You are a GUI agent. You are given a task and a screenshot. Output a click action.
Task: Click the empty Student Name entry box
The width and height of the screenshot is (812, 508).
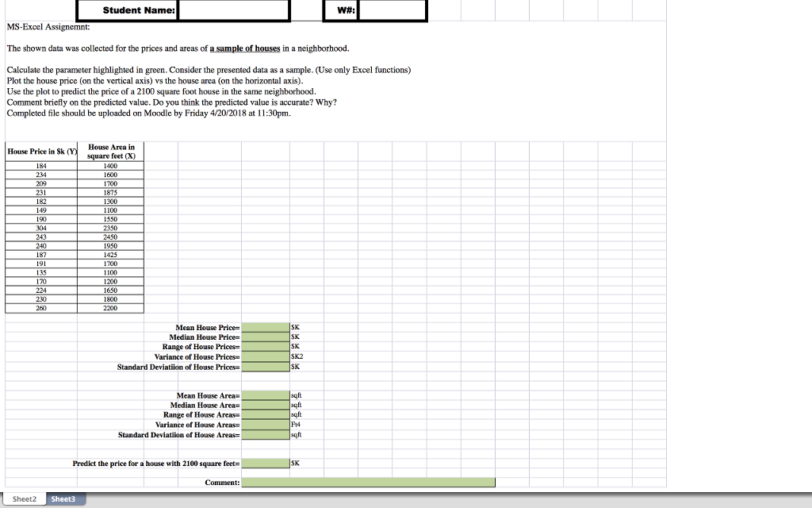point(234,10)
